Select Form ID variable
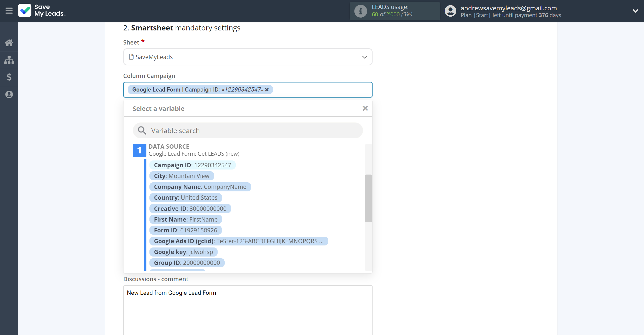The image size is (644, 335). click(x=185, y=230)
